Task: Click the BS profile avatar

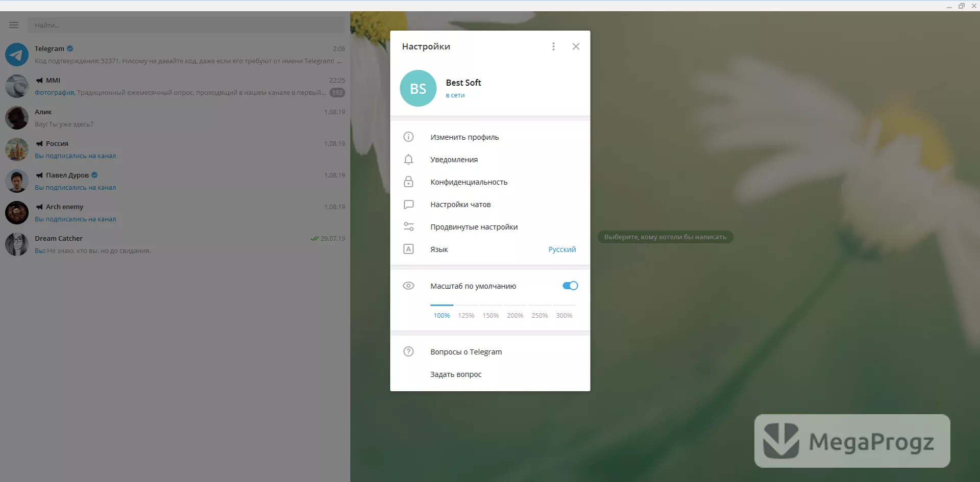Action: (x=418, y=88)
